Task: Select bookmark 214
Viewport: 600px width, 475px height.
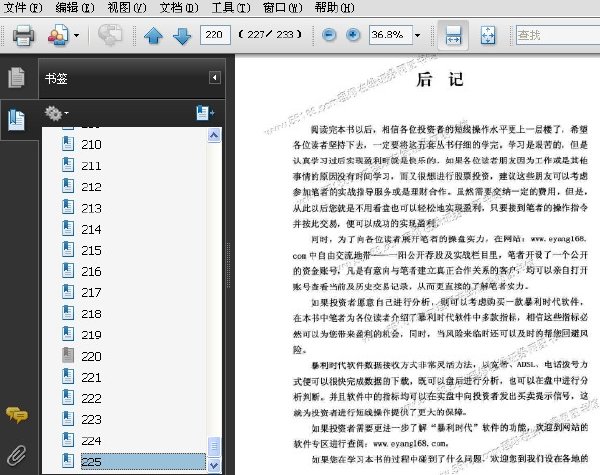Action: tap(91, 229)
